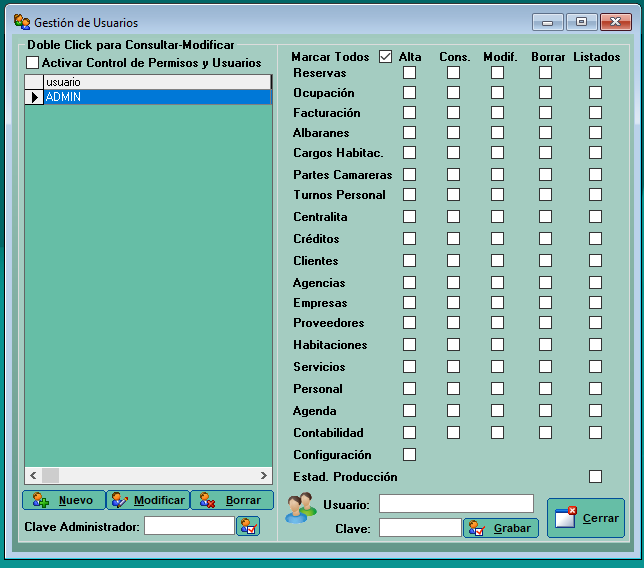Viewport: 644px width, 568px height.
Task: Tick the Configuración checkbox
Action: pyautogui.click(x=409, y=455)
